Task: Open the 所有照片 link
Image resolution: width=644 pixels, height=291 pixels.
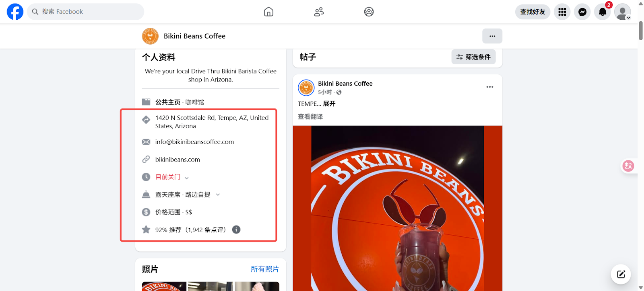Action: pyautogui.click(x=265, y=269)
